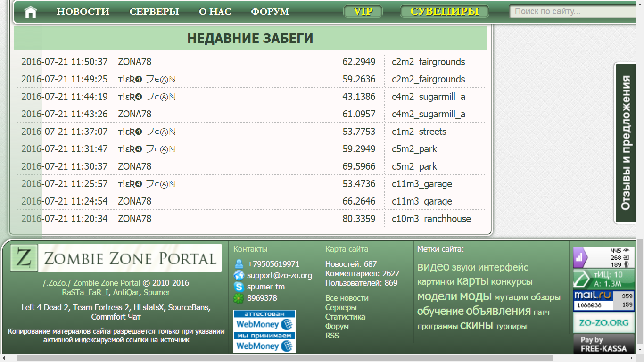The height and width of the screenshot is (362, 644).
Task: Select the 'видео' tag link
Action: point(433,267)
